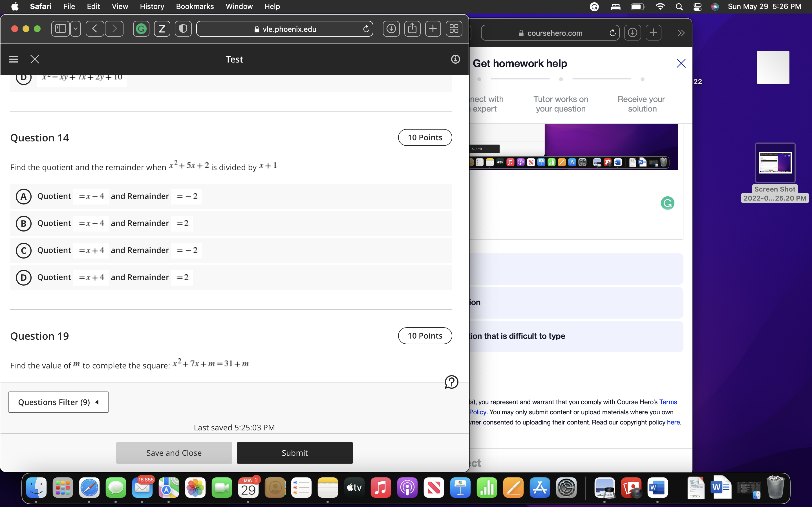812x507 pixels.
Task: Select answer B for Question 14
Action: coord(23,223)
